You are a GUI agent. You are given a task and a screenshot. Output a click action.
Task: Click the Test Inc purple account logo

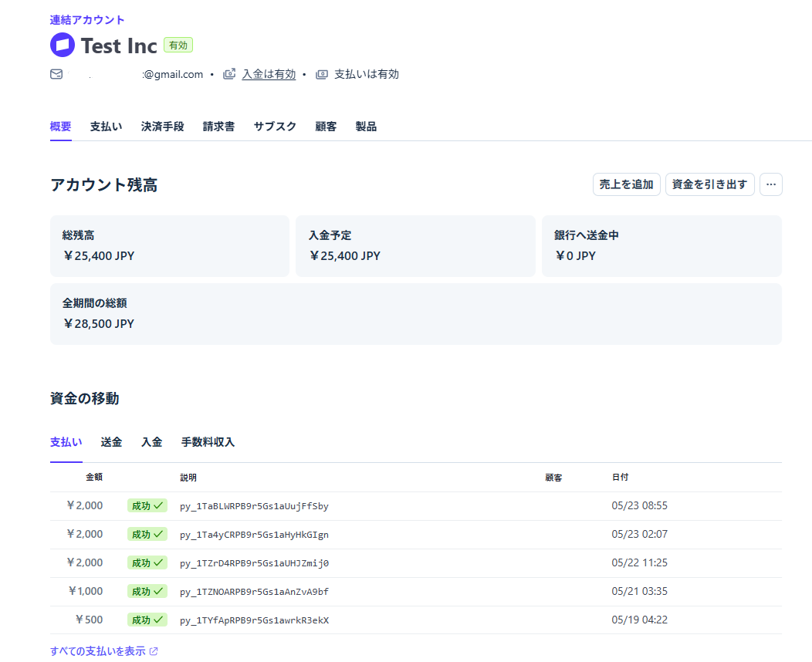[x=63, y=45]
